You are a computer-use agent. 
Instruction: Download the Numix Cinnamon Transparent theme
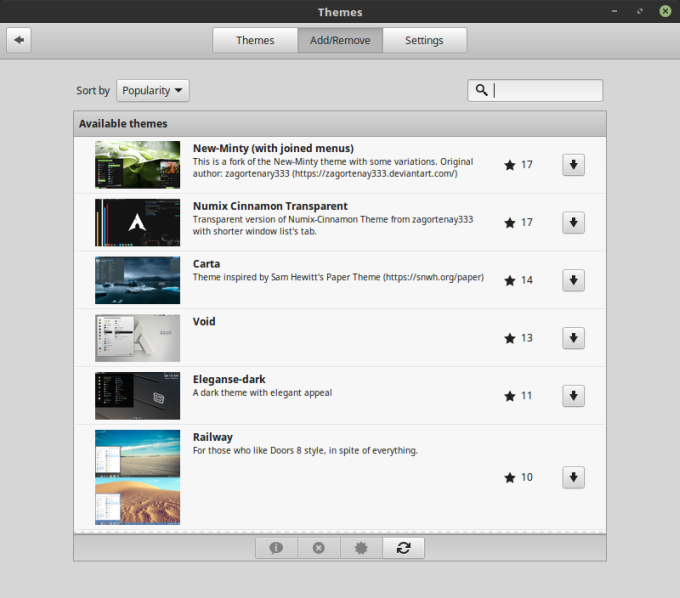coord(573,223)
